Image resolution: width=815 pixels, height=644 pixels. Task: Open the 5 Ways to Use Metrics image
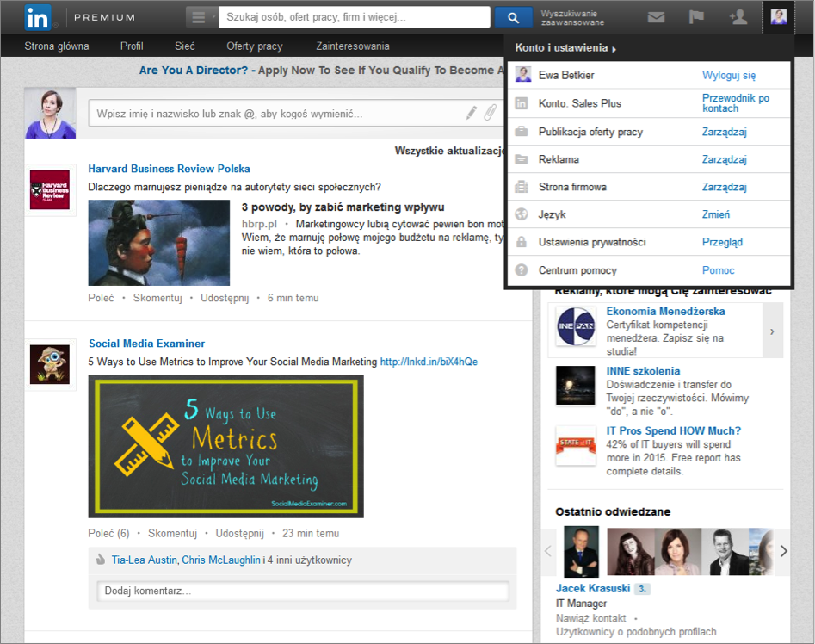(226, 447)
